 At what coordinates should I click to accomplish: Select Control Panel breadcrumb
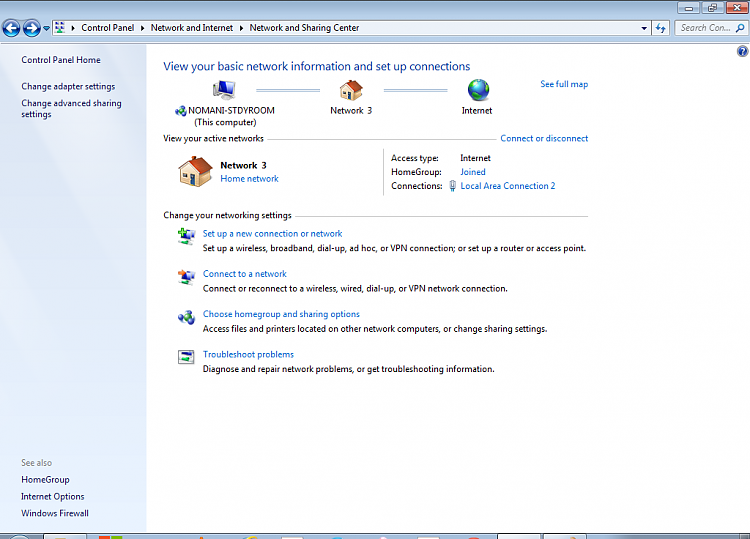click(108, 28)
